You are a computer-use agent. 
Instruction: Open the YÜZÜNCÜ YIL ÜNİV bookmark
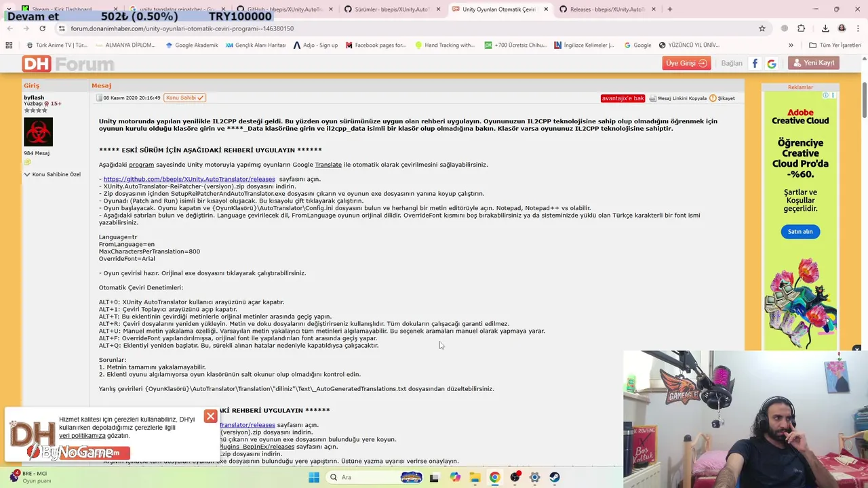689,45
